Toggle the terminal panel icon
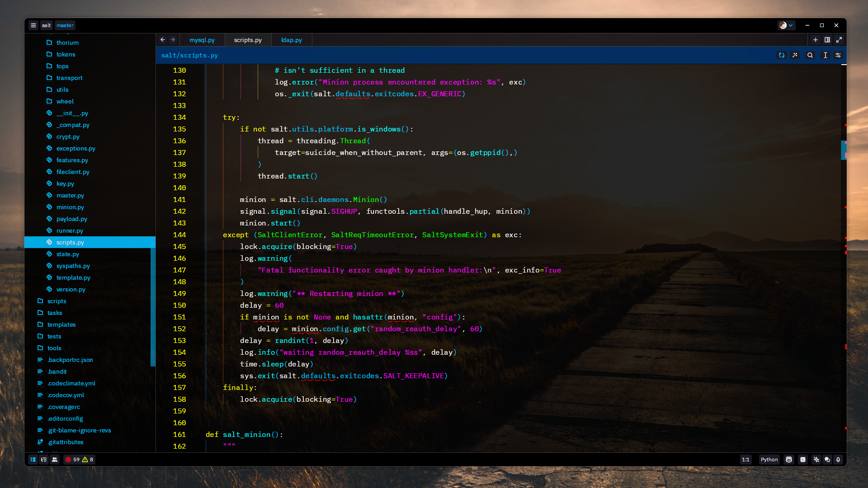Viewport: 868px width, 488px height. [x=803, y=460]
